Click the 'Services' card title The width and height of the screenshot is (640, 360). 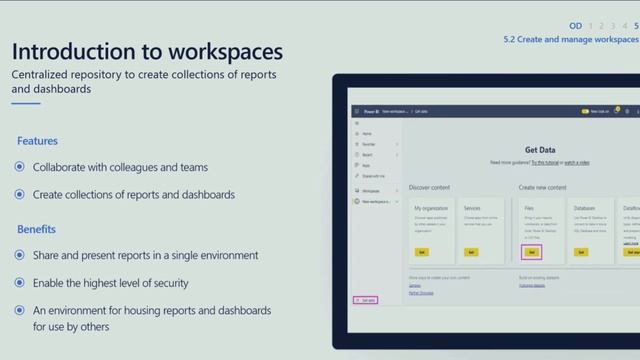pyautogui.click(x=472, y=208)
